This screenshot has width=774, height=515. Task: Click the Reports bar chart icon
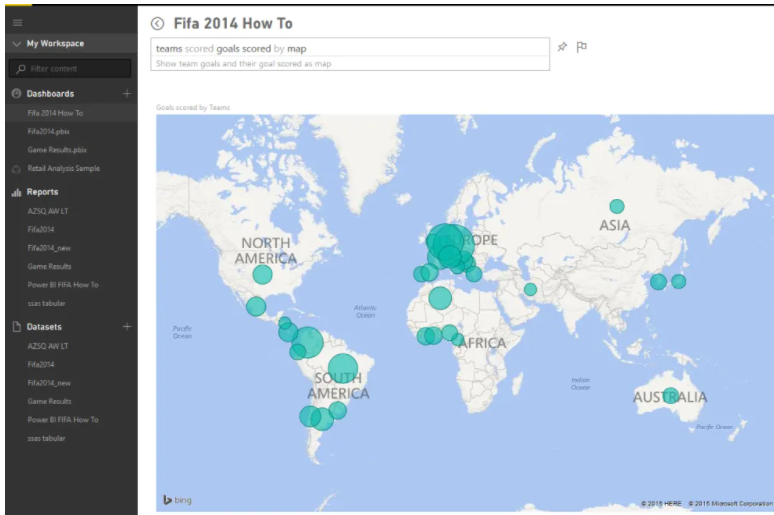(x=16, y=192)
